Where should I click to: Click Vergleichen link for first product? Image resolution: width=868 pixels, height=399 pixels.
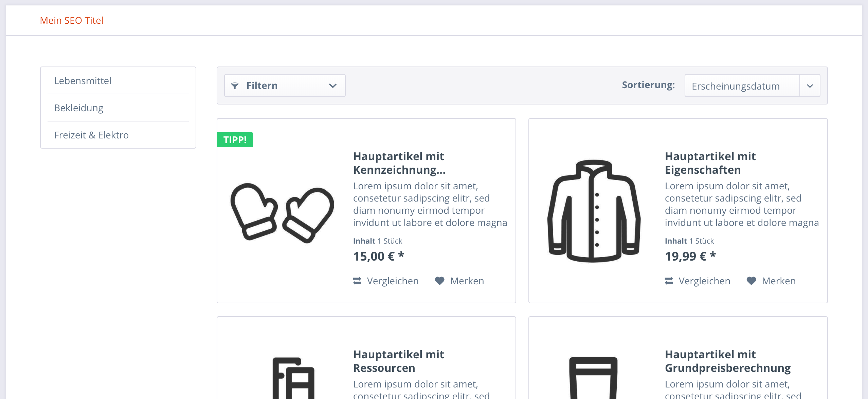pyautogui.click(x=386, y=281)
